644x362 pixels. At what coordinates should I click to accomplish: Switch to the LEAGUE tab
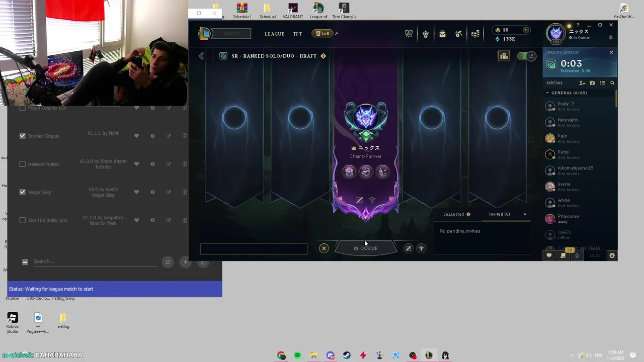(274, 34)
